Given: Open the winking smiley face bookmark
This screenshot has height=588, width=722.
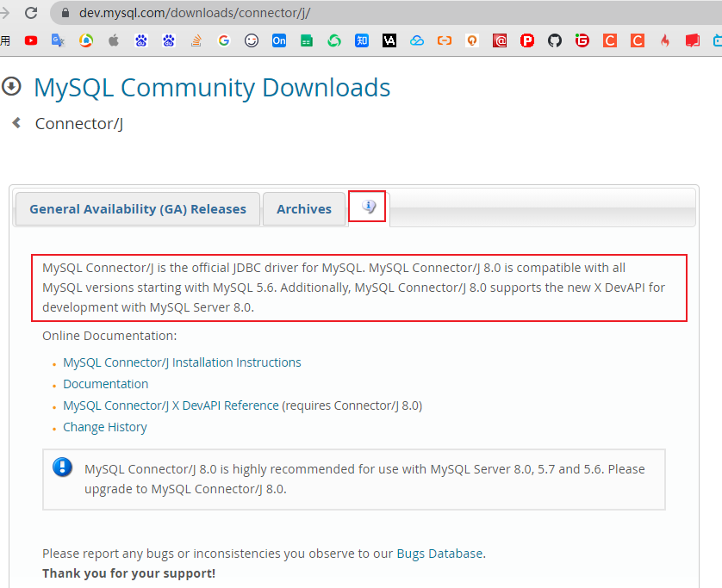Looking at the screenshot, I should [252, 41].
